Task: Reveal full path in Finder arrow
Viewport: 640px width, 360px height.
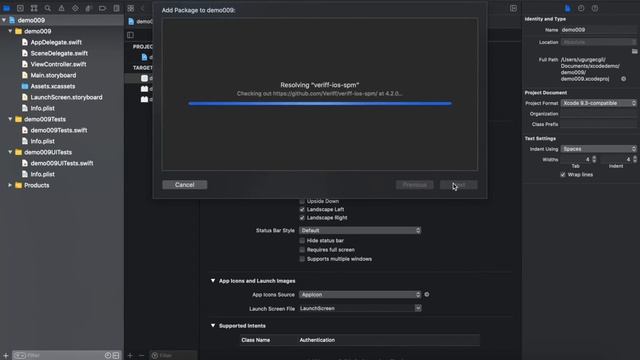Action: coord(624,79)
